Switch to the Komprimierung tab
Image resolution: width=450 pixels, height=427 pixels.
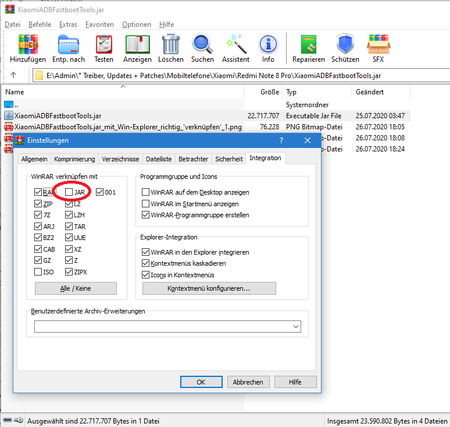(x=74, y=159)
